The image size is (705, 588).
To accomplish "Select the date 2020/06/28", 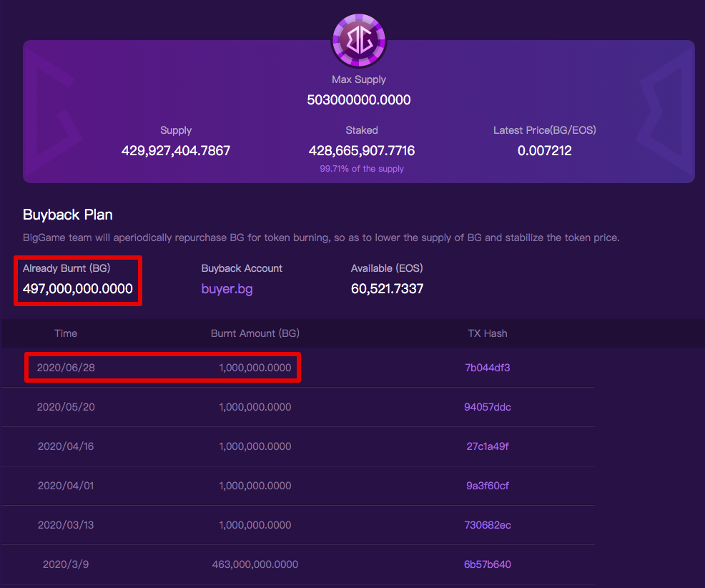I will (66, 368).
